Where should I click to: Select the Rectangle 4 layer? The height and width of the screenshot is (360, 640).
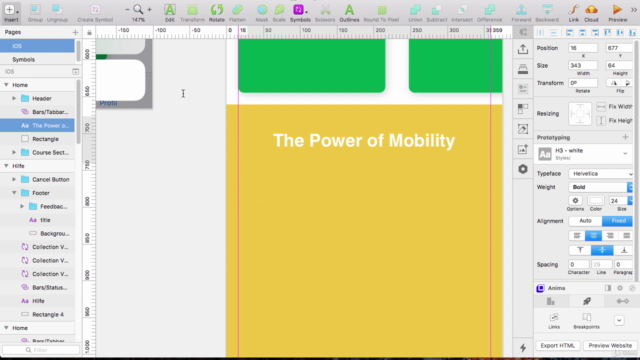[x=37, y=314]
